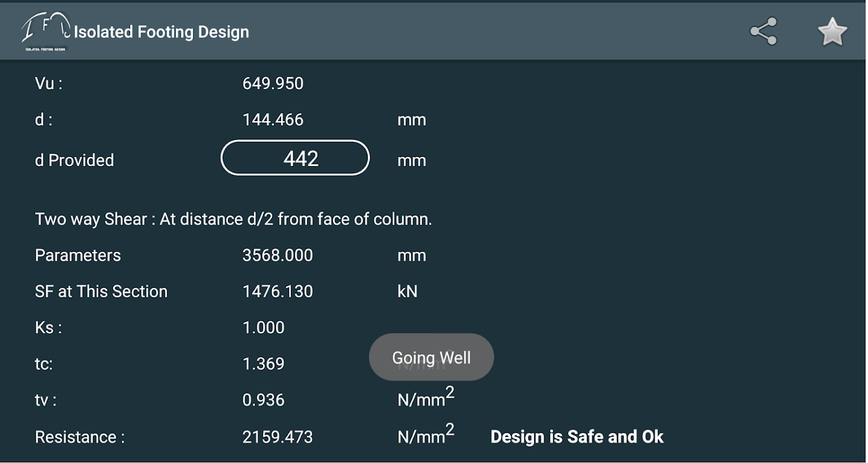Tap the Isolated Footing Design title

162,32
